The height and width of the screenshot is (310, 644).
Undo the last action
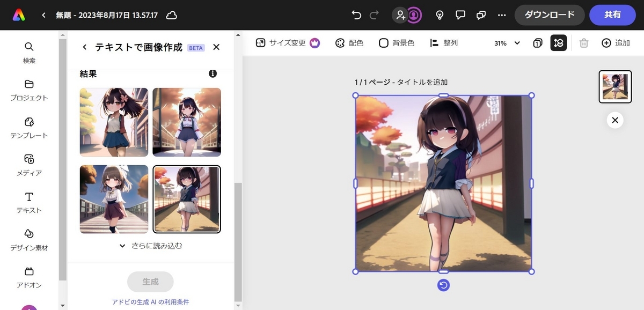tap(357, 15)
